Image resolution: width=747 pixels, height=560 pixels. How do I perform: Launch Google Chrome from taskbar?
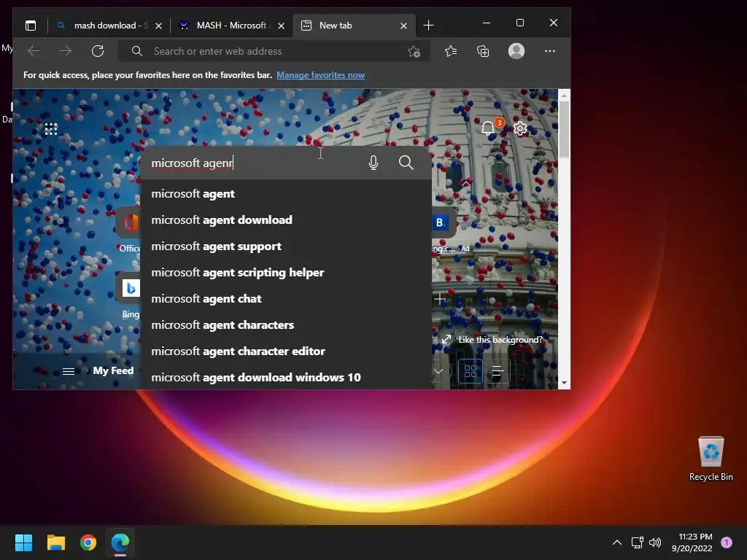pyautogui.click(x=88, y=542)
